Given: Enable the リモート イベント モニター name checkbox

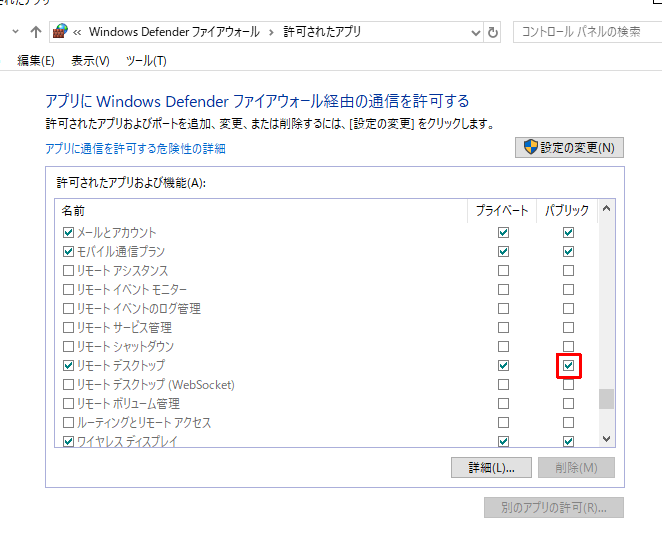Looking at the screenshot, I should 68,290.
